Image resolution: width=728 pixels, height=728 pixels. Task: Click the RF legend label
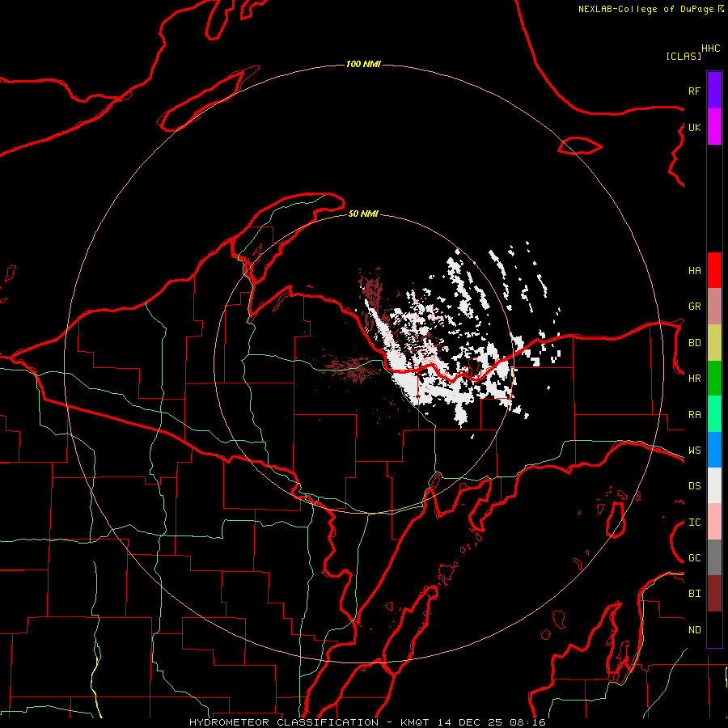click(694, 91)
